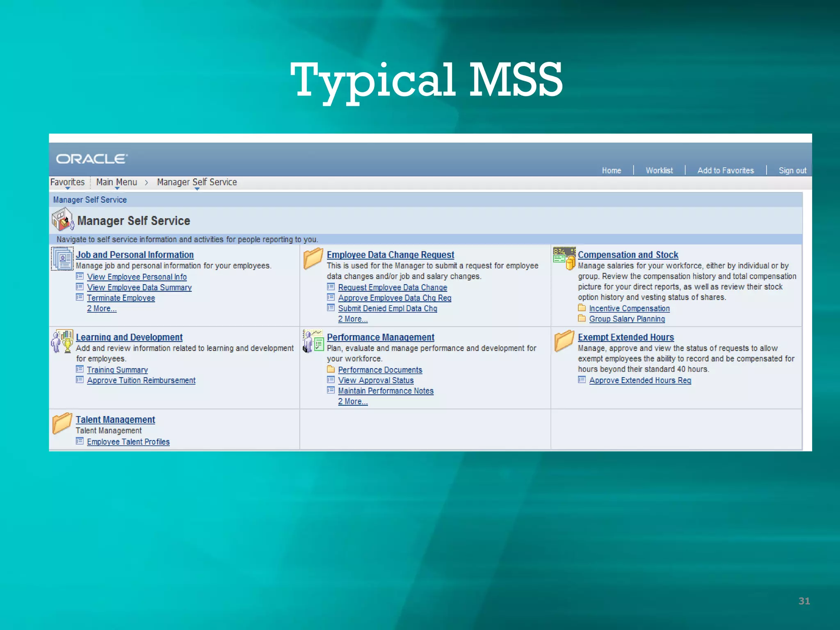Click the folder icon beside Incentive Compensation
840x630 pixels.
tap(582, 308)
